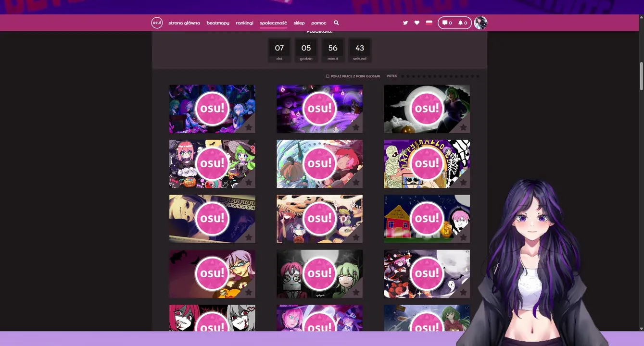Vote star on green-haired girl moon entry
644x346 pixels.
pos(463,127)
